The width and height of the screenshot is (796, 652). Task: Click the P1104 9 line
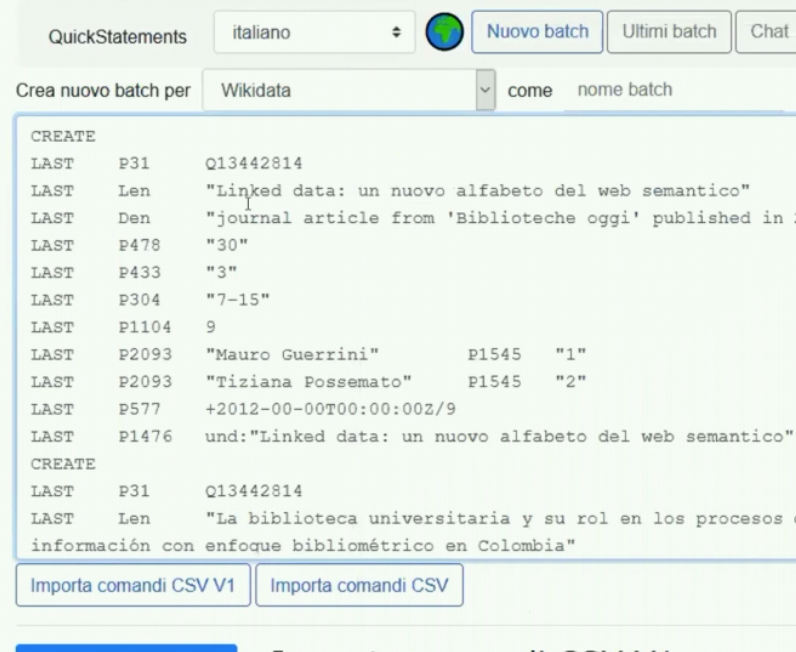click(x=123, y=328)
